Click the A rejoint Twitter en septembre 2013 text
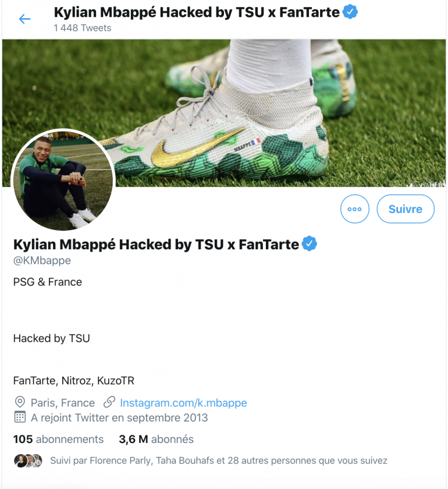This screenshot has height=489, width=448. tap(119, 418)
